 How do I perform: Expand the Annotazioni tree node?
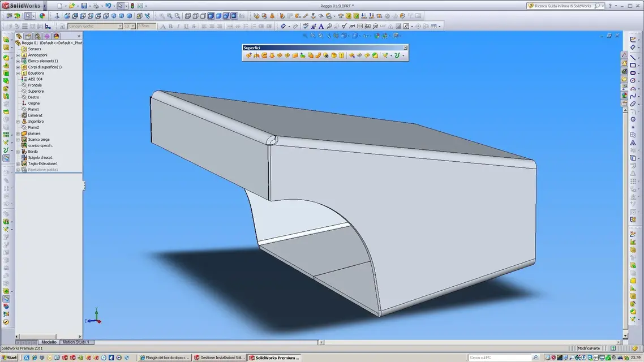(18, 55)
